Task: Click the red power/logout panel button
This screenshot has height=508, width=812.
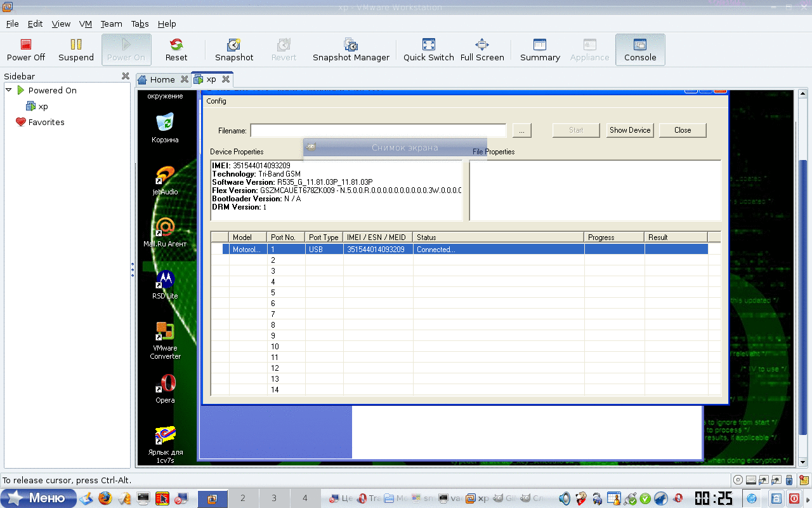Action: click(794, 498)
